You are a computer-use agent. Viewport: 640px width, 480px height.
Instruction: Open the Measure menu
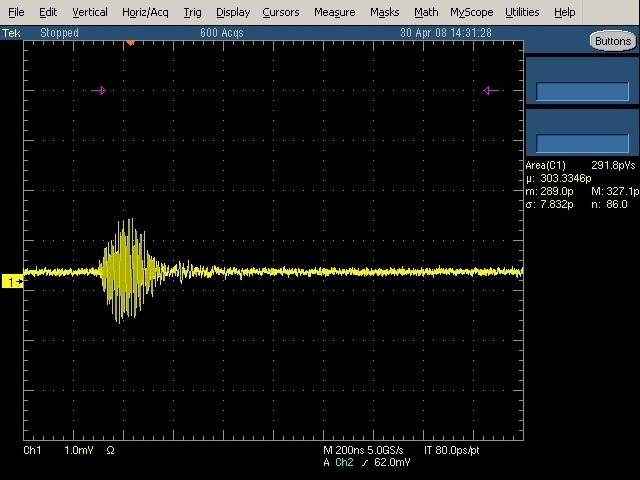point(334,12)
